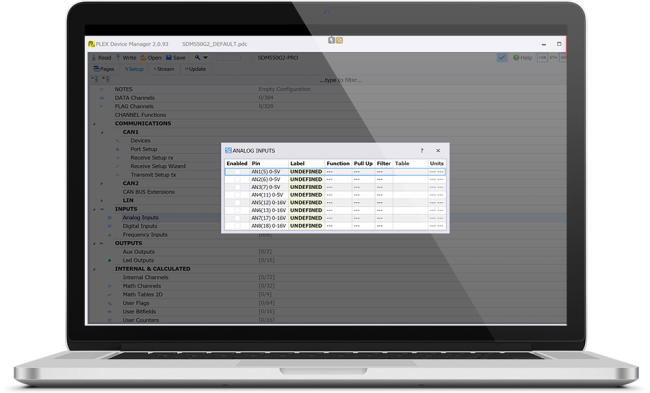
Task: Click the type to filter search field
Action: point(341,80)
